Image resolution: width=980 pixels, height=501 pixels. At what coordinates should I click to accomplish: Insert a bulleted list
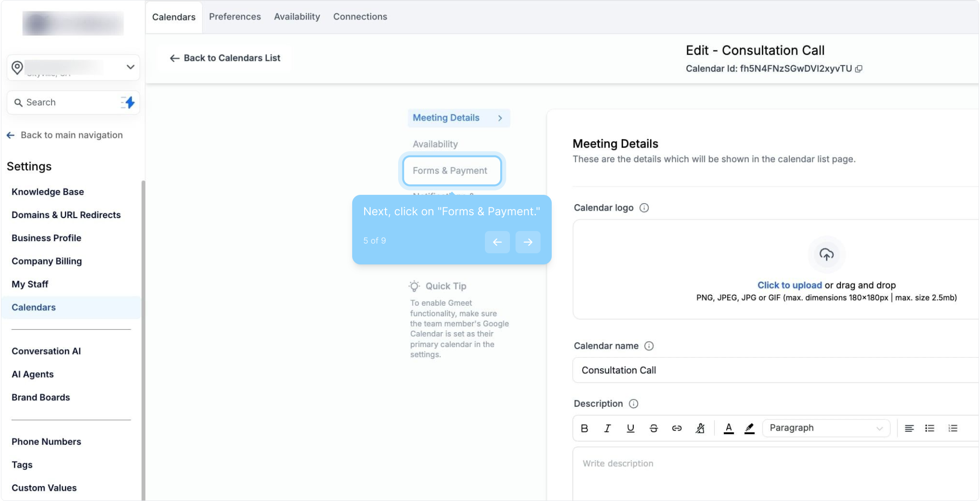click(x=929, y=428)
